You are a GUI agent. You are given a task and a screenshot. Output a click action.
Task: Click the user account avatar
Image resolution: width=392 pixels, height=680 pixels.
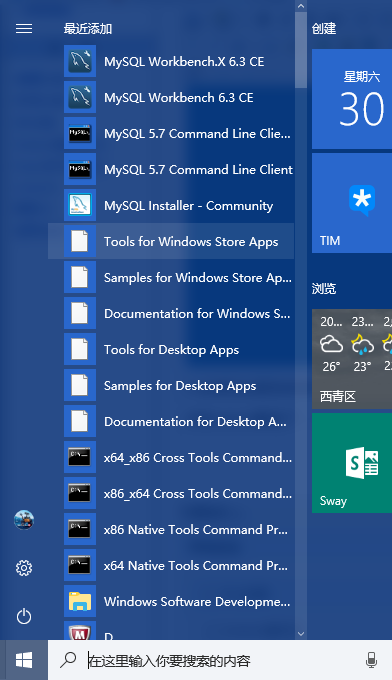tap(24, 520)
